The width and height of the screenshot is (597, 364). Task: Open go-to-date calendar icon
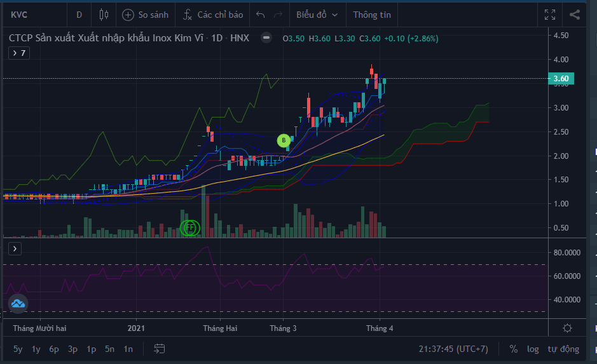[x=160, y=349]
